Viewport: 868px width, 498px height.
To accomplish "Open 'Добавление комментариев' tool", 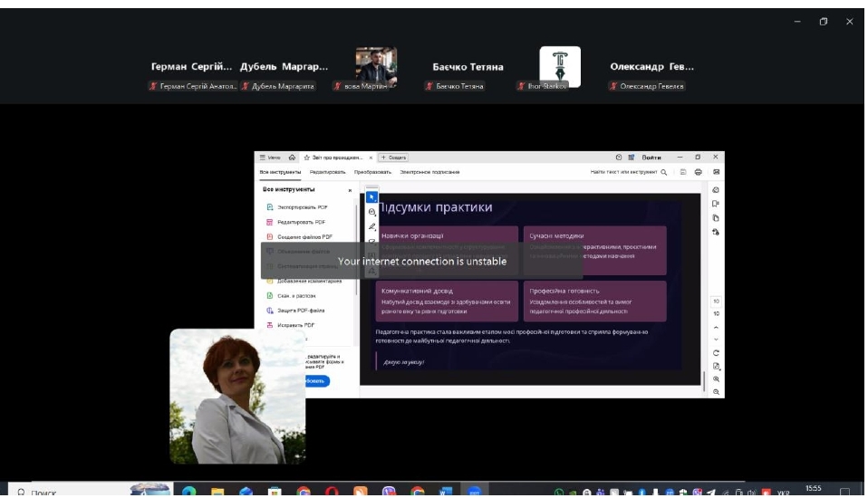I will 304,281.
